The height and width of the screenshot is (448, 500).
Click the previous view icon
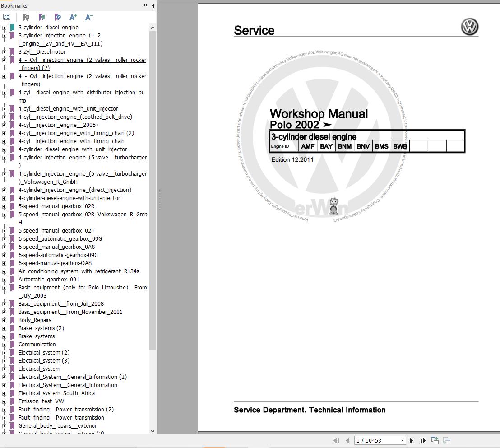pos(435,440)
